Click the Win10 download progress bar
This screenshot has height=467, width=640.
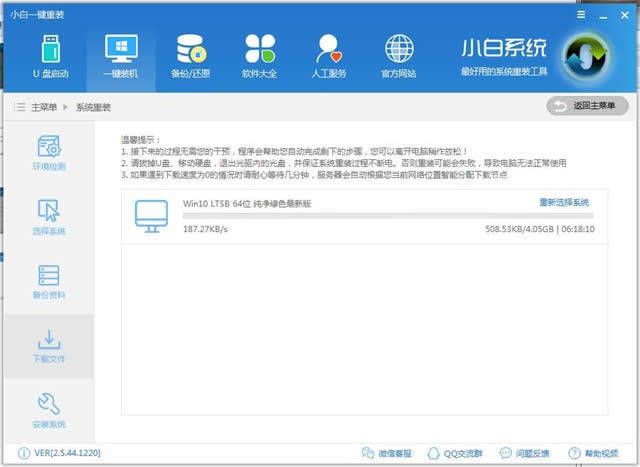click(x=387, y=215)
